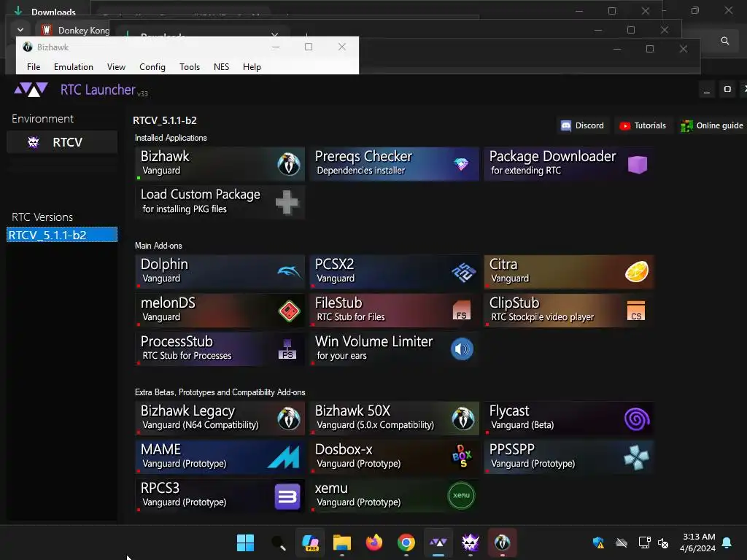The height and width of the screenshot is (560, 747).
Task: Click the Load Custom Package plus icon
Action: point(287,203)
